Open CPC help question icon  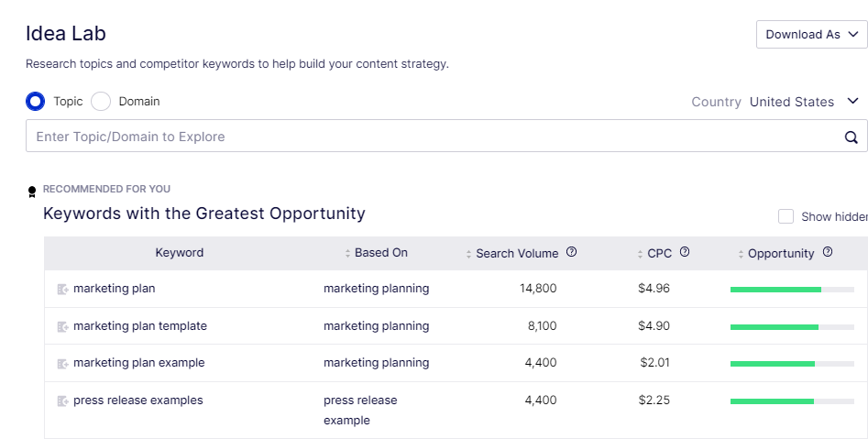(684, 252)
